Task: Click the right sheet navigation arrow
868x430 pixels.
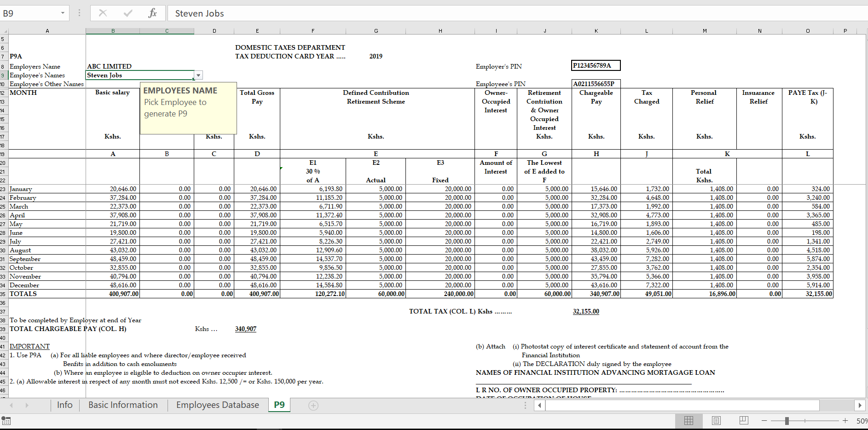Action: pos(28,405)
